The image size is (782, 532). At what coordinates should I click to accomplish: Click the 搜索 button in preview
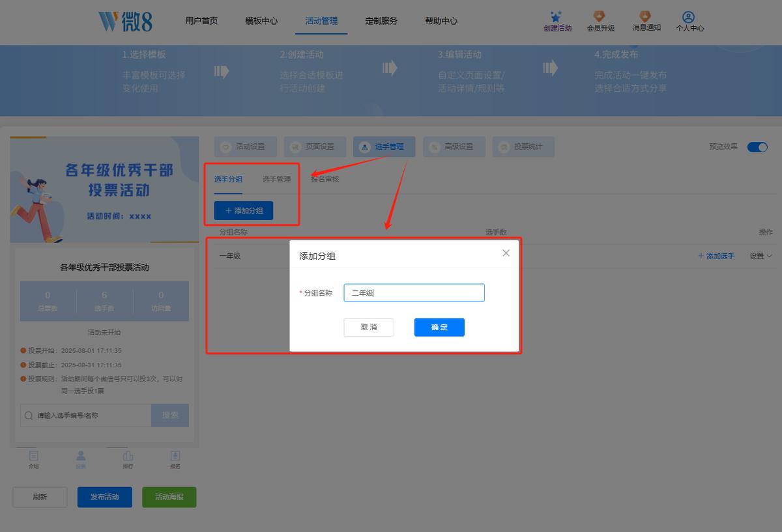point(170,415)
